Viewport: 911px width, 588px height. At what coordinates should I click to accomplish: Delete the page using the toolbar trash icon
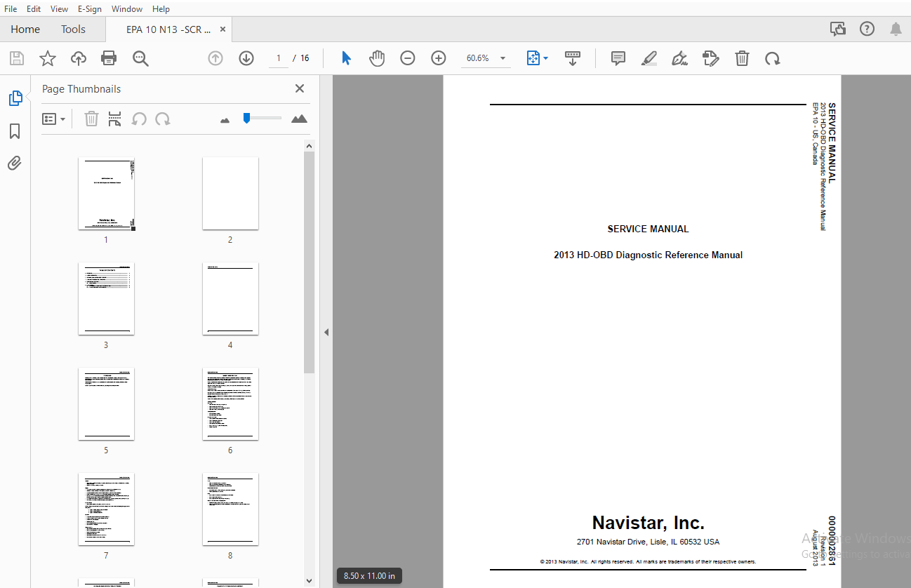tap(742, 58)
